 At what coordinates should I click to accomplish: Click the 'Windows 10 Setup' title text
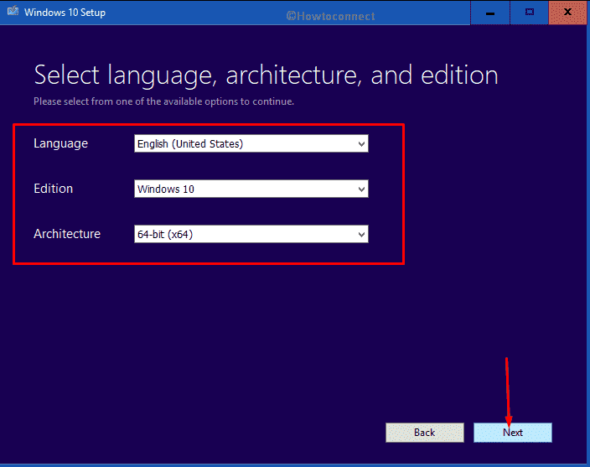[x=65, y=12]
